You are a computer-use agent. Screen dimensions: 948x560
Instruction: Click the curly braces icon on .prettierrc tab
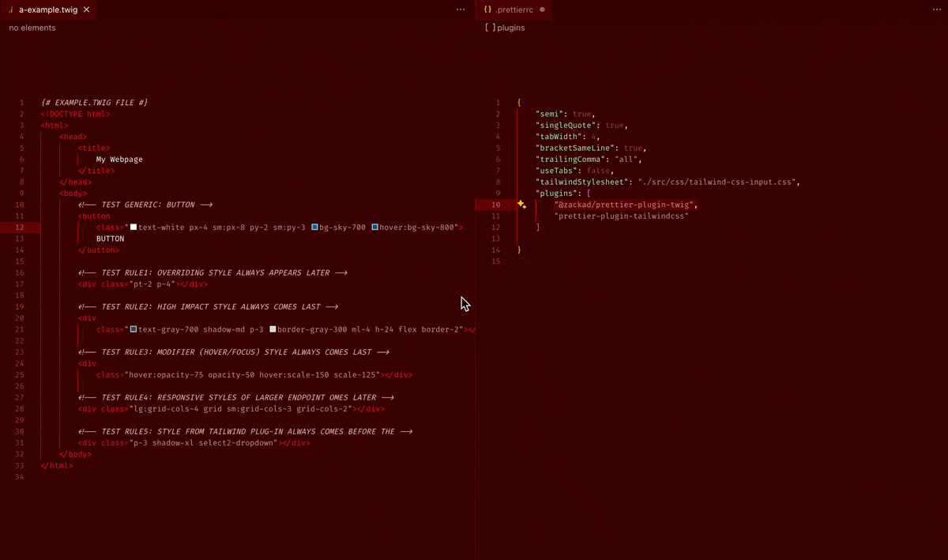point(487,9)
